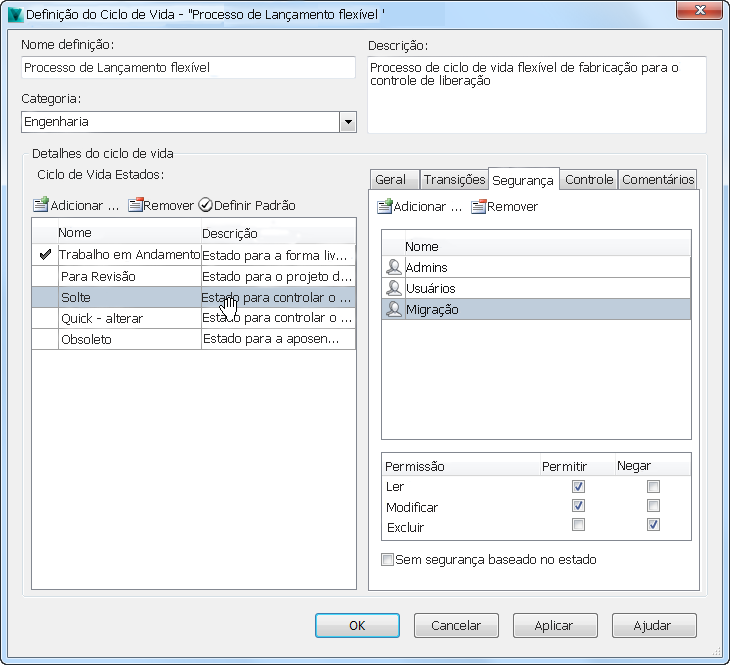The width and height of the screenshot is (730, 665).
Task: Select the Para Revisão state row
Action: (x=194, y=276)
